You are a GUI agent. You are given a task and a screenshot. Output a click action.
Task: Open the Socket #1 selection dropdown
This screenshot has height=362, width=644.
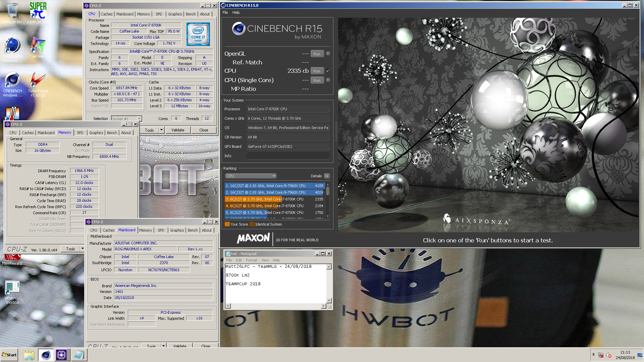[126, 119]
